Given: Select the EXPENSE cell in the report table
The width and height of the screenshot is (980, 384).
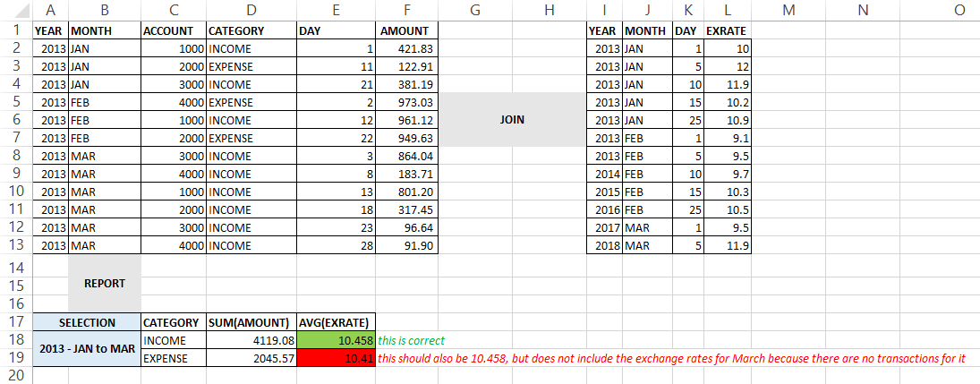Looking at the screenshot, I should pyautogui.click(x=174, y=358).
